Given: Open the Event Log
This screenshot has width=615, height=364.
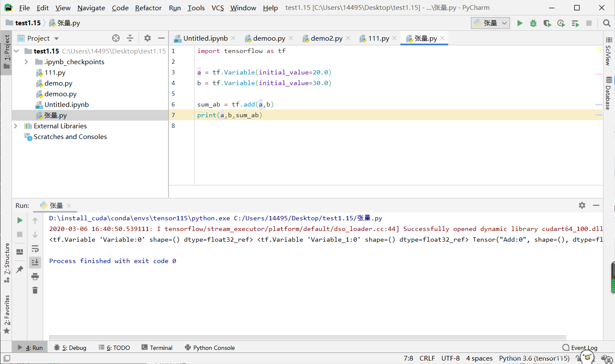Looking at the screenshot, I should click(580, 348).
